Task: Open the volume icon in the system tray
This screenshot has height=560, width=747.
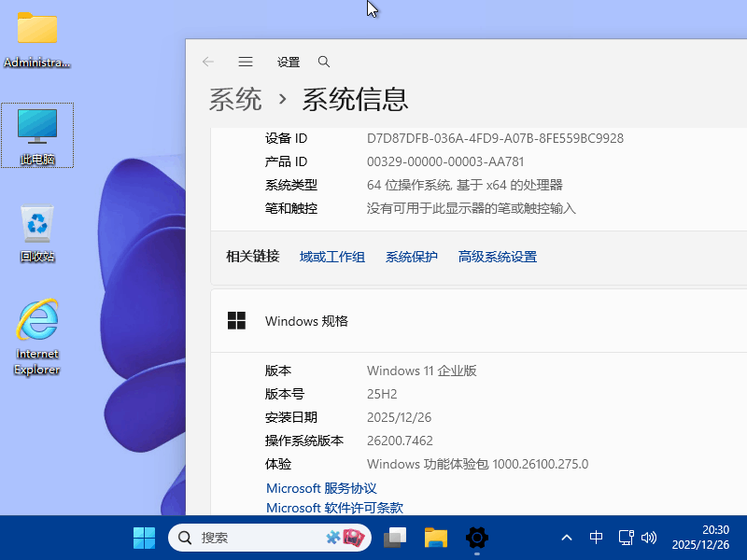Action: [649, 538]
